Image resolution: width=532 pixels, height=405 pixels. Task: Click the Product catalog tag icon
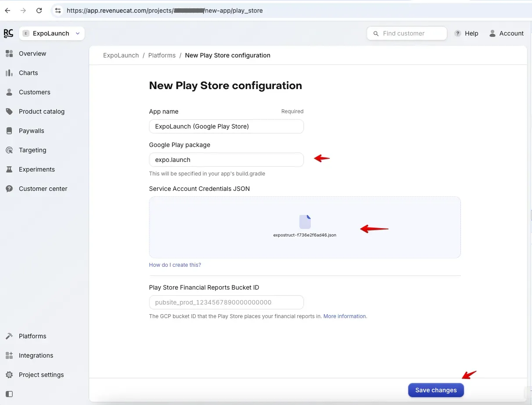[x=9, y=111]
